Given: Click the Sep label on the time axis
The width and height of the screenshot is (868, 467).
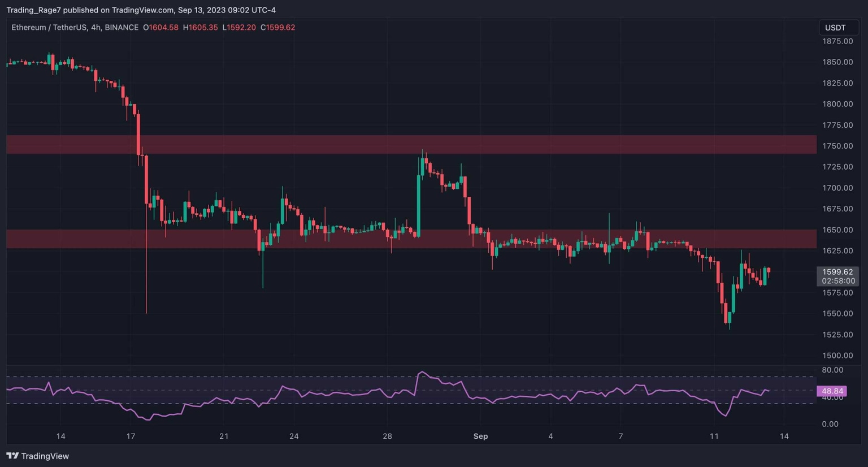Looking at the screenshot, I should [x=480, y=436].
